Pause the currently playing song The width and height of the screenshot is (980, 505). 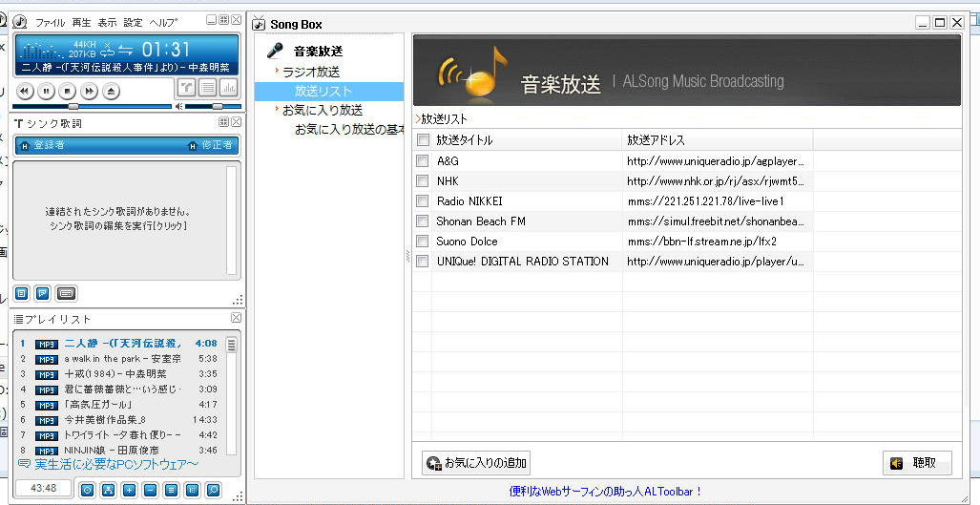pyautogui.click(x=46, y=91)
